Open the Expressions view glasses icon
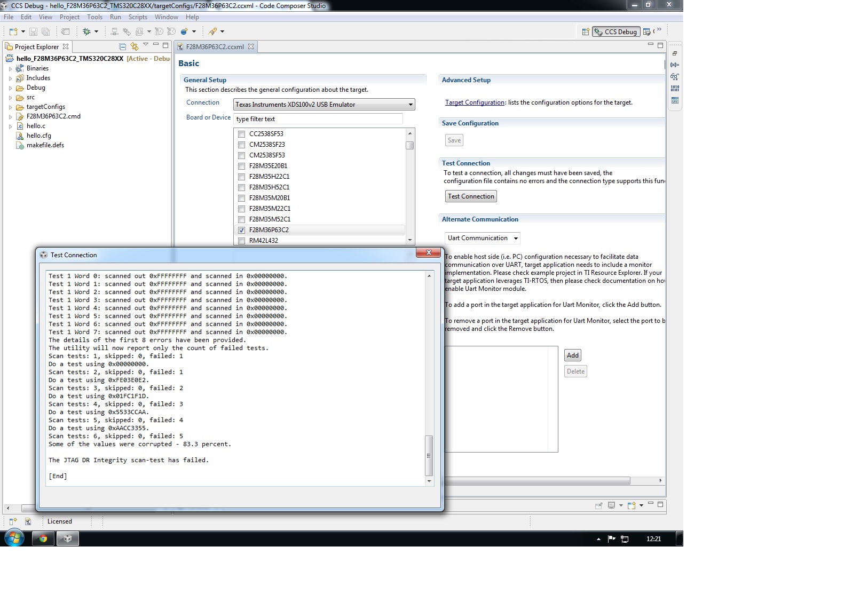 675,77
